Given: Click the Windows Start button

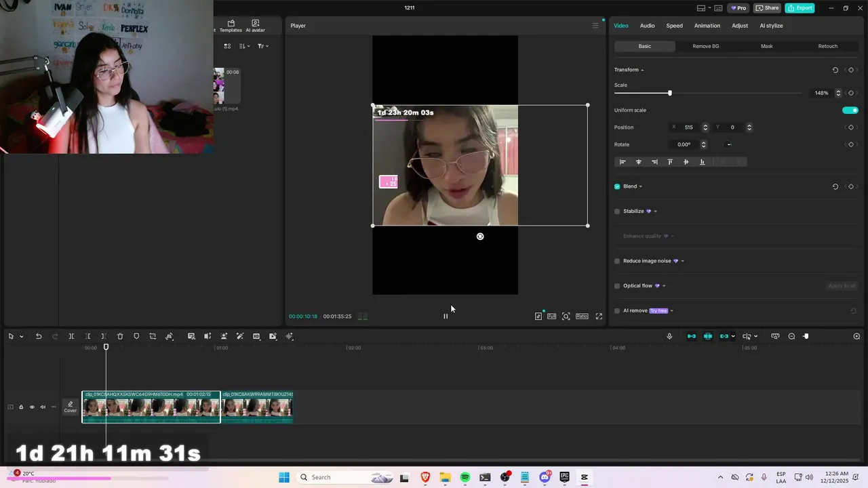Looking at the screenshot, I should (284, 477).
